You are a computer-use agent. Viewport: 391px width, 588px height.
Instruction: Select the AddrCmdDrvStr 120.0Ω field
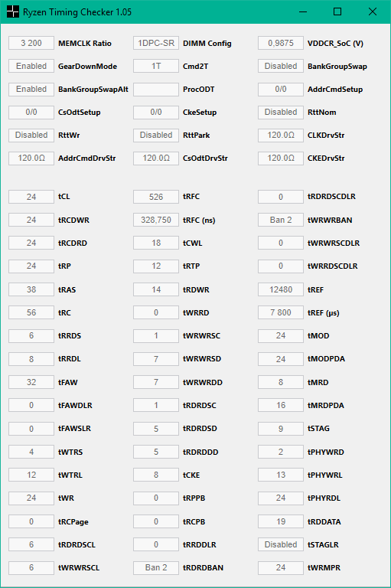click(x=31, y=158)
